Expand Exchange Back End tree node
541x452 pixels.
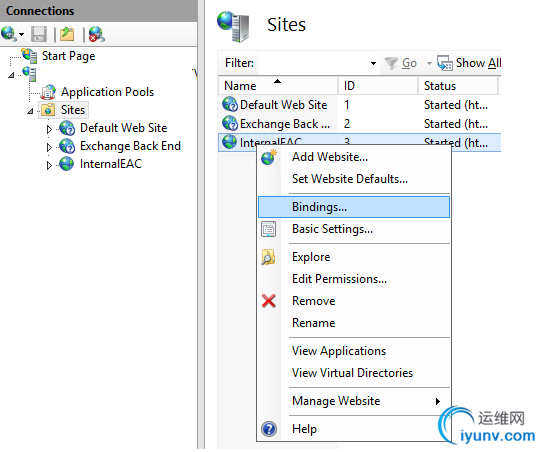[x=49, y=147]
